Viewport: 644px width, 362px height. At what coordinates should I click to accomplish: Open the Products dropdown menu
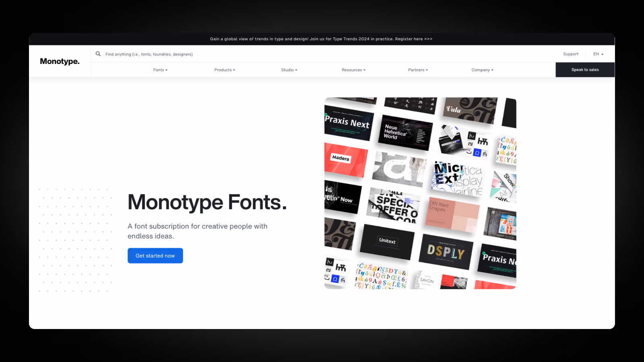coord(225,70)
